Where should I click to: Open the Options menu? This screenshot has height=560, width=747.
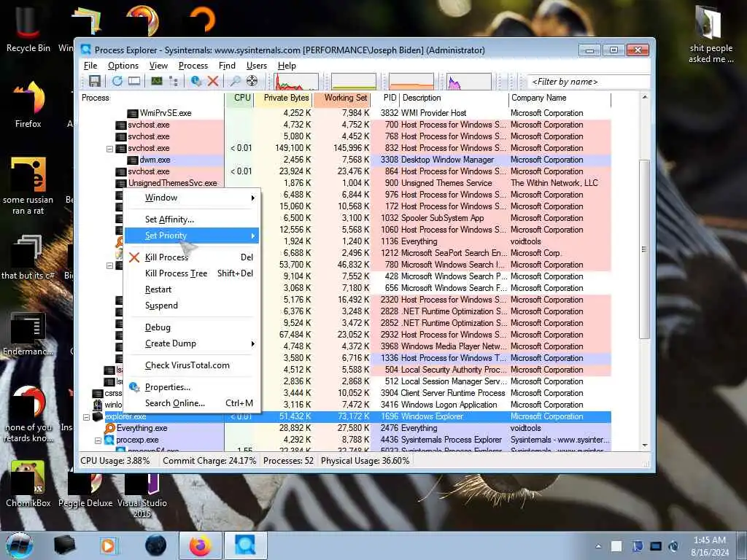[123, 66]
